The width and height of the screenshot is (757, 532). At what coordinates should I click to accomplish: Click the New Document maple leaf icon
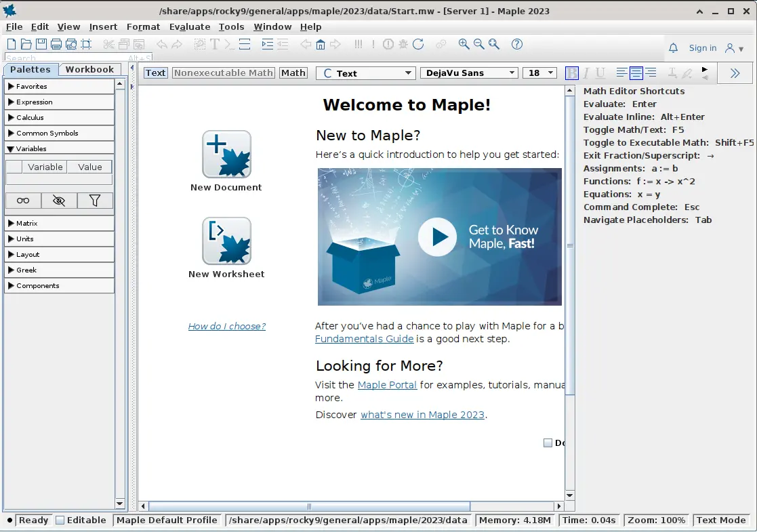point(226,154)
